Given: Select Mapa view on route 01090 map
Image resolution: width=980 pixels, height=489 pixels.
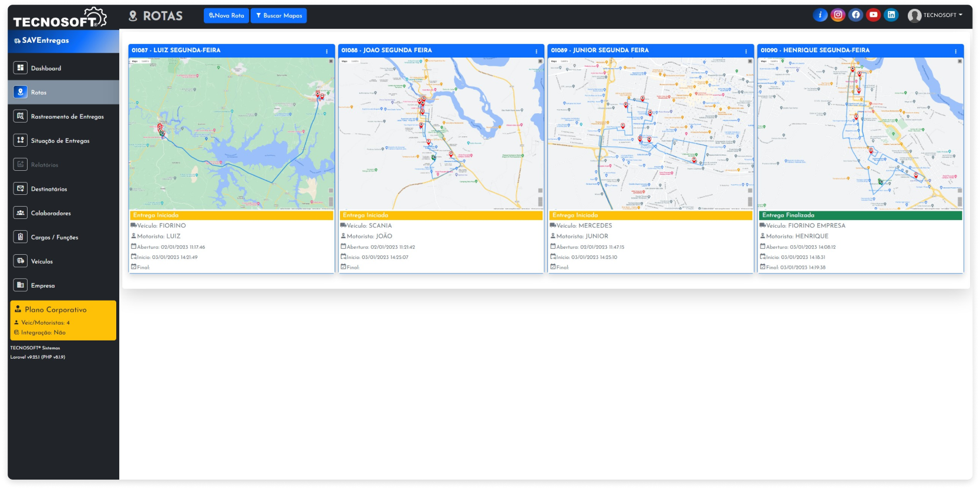Looking at the screenshot, I should pyautogui.click(x=763, y=61).
